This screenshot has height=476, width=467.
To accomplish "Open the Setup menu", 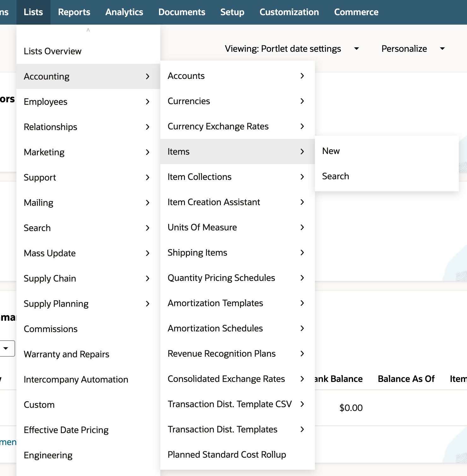I will click(x=232, y=12).
